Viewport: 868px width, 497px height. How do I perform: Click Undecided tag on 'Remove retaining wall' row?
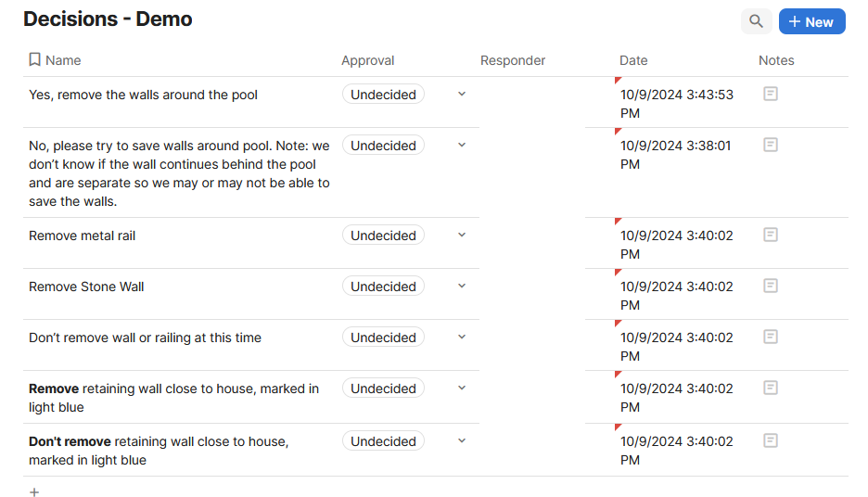(x=383, y=389)
